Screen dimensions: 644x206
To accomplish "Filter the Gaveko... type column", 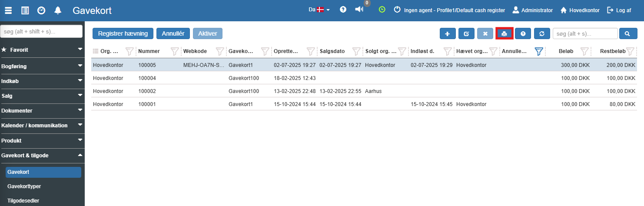I will pos(265,51).
